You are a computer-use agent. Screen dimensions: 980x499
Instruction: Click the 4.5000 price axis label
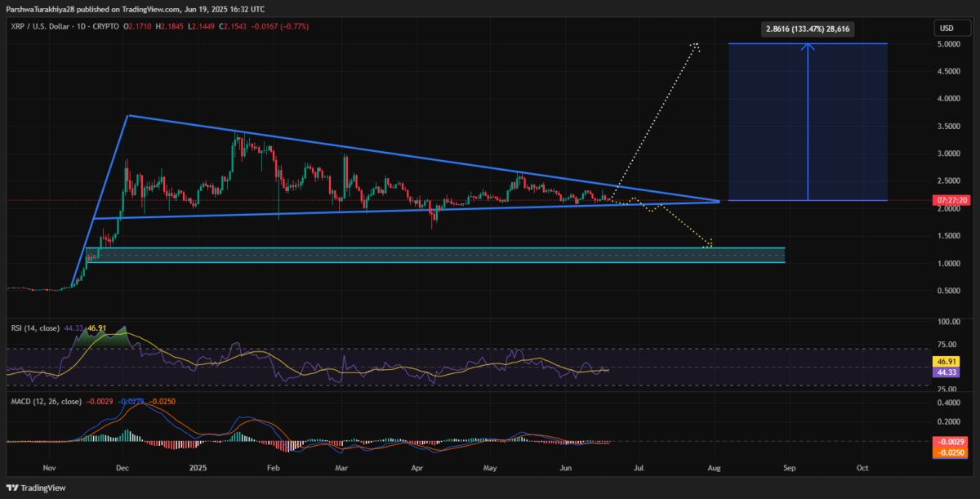coord(947,72)
